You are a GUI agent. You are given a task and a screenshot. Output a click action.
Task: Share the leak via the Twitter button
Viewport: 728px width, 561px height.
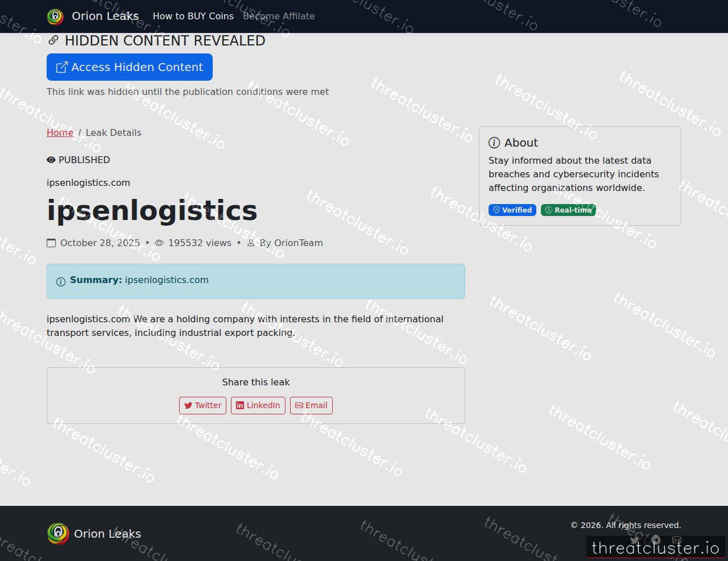click(x=202, y=406)
